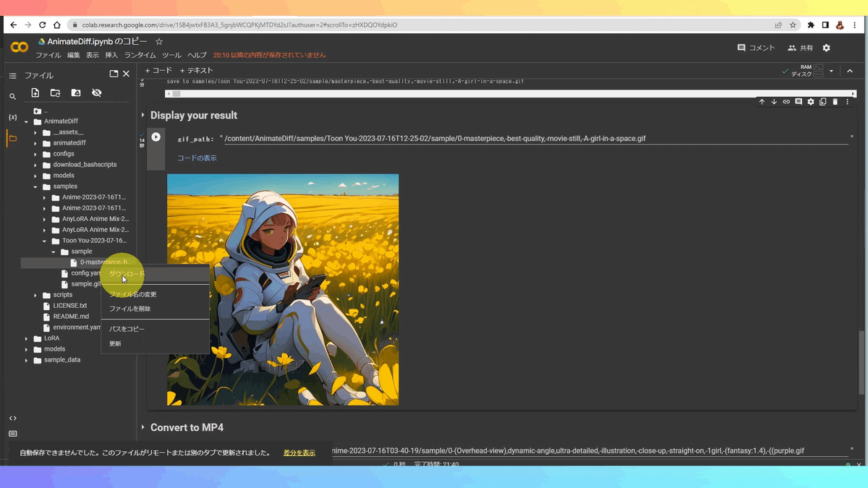
Task: Add a text cell with + テキスト
Action: point(196,71)
